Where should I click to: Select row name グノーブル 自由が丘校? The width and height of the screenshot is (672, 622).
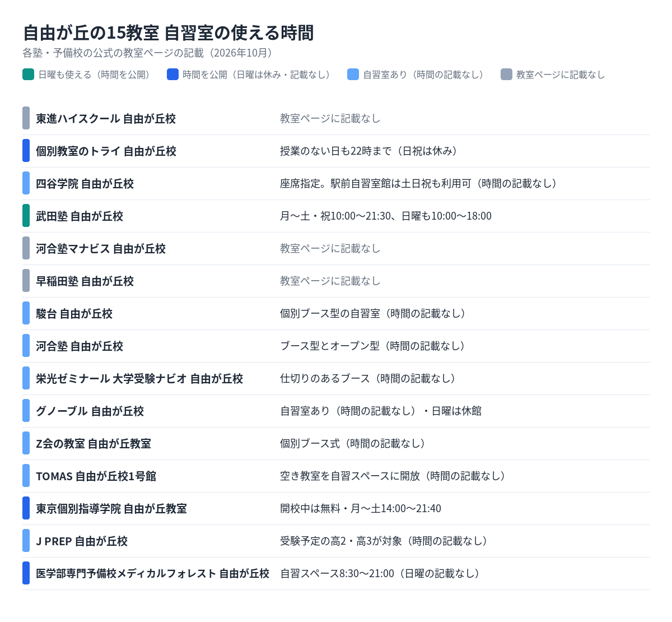point(90,411)
